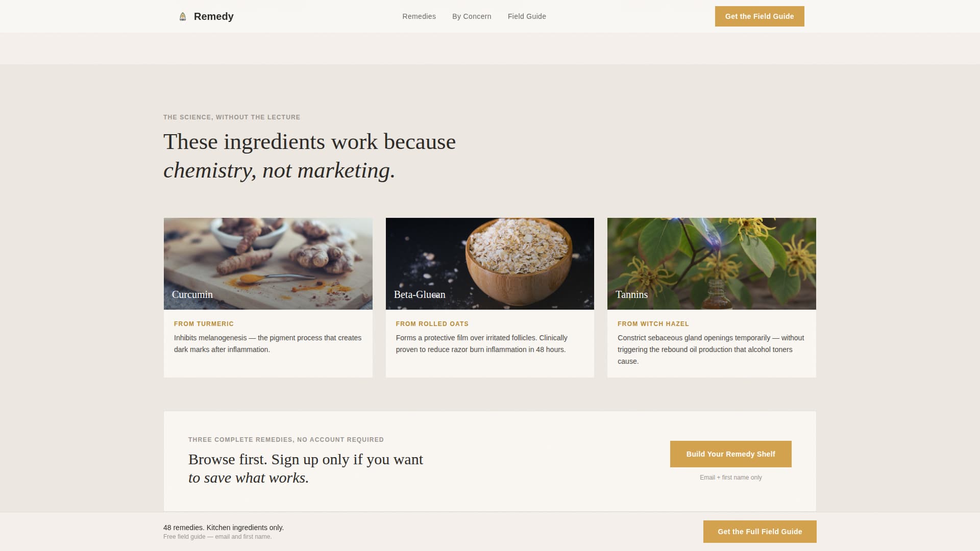Click the rolled oats bowl image

(x=489, y=255)
